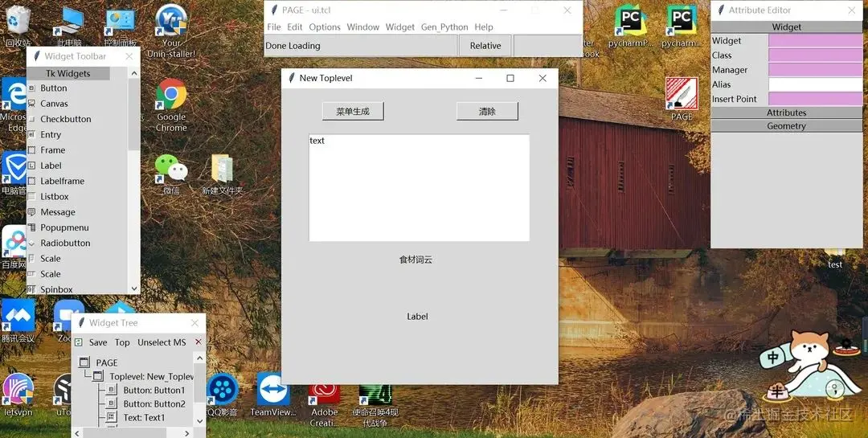This screenshot has height=438, width=868.
Task: Open the Edit menu in PAGE
Action: point(294,27)
